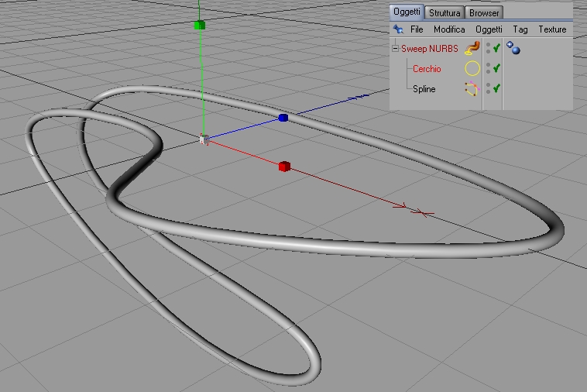Screen dimensions: 587x392
Task: Disable the Spline green checkmark
Action: (496, 88)
